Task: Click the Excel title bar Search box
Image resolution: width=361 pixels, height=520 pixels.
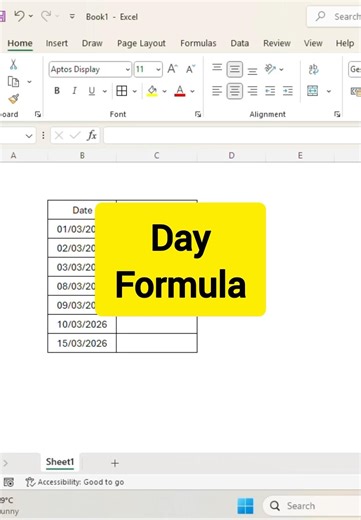Action: tap(334, 16)
